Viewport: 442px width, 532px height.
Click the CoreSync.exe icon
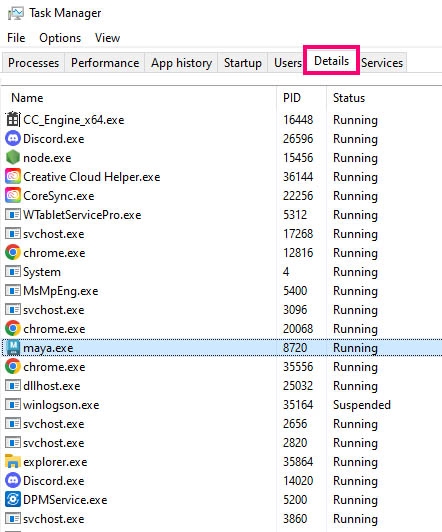(x=13, y=195)
